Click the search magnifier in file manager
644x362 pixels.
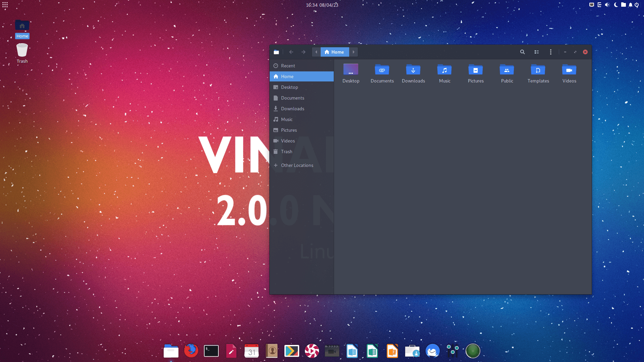[x=522, y=52]
